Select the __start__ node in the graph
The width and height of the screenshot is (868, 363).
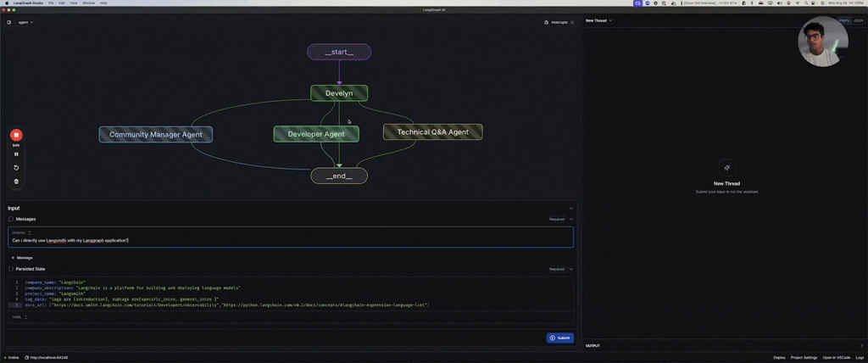tap(339, 52)
